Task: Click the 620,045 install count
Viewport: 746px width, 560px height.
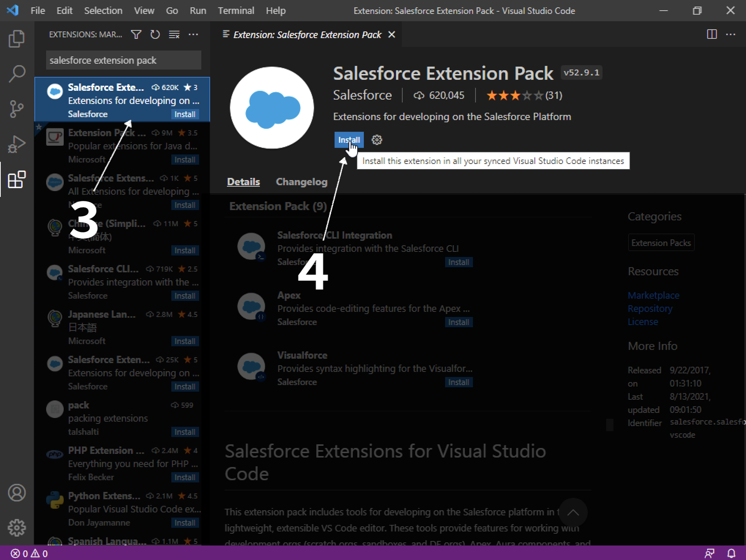Action: tap(439, 96)
